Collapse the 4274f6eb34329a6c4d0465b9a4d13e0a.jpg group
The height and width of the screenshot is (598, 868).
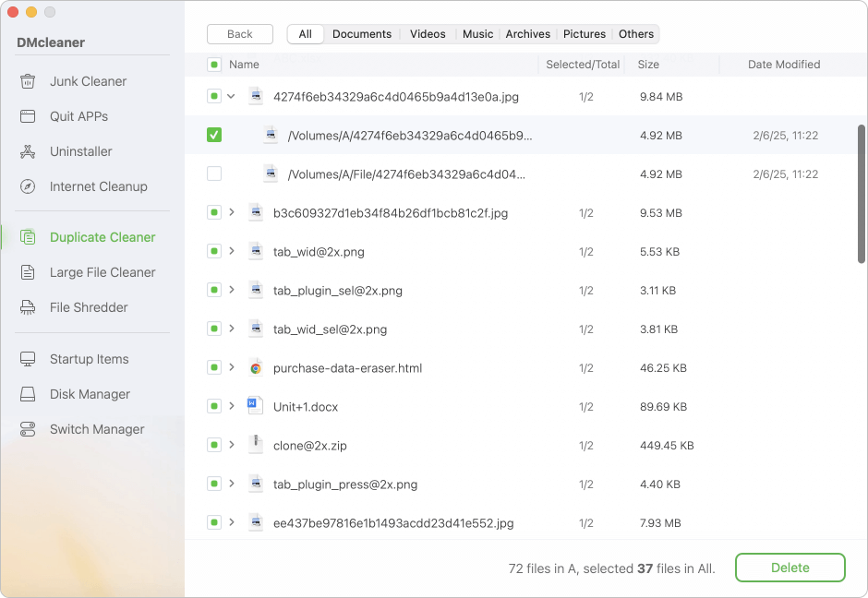tap(234, 96)
